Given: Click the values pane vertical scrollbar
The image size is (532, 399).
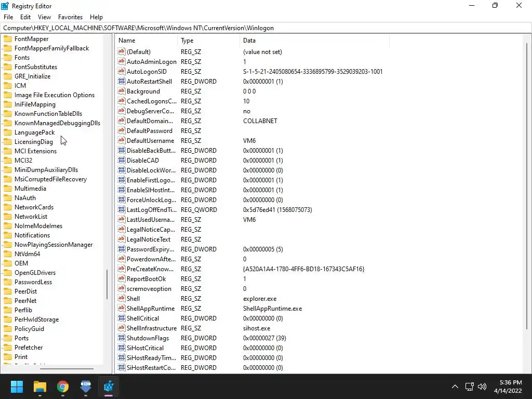Looking at the screenshot, I should coord(527,185).
